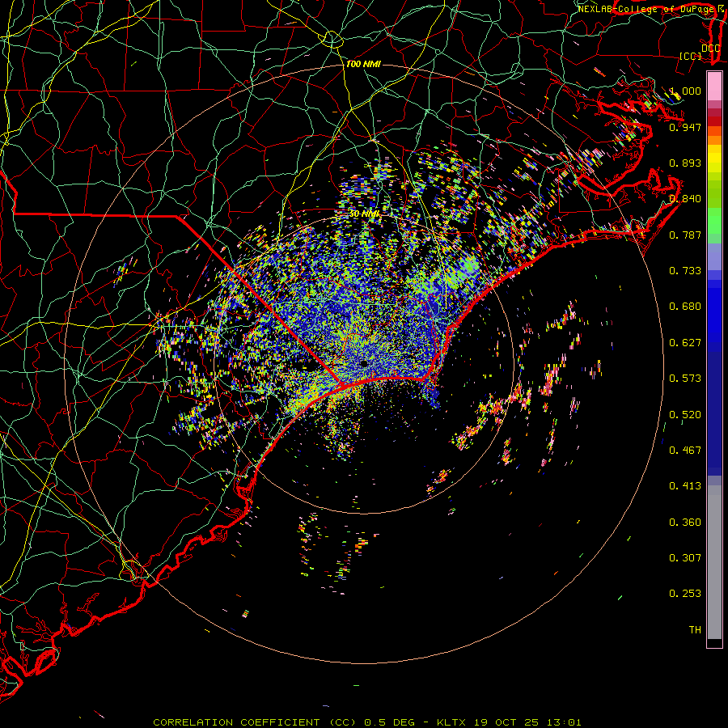
Task: Click the 0.680 scale value
Action: (x=685, y=307)
